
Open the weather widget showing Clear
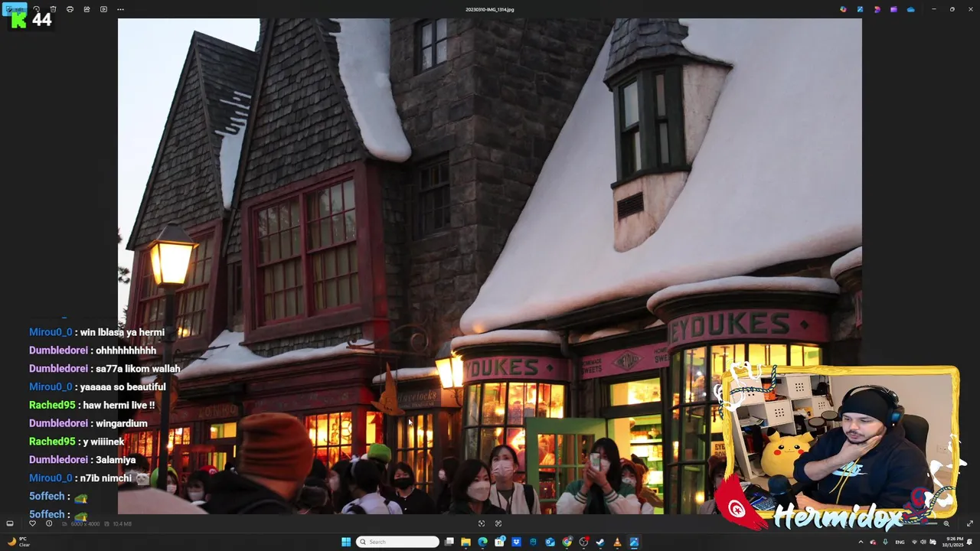[19, 542]
